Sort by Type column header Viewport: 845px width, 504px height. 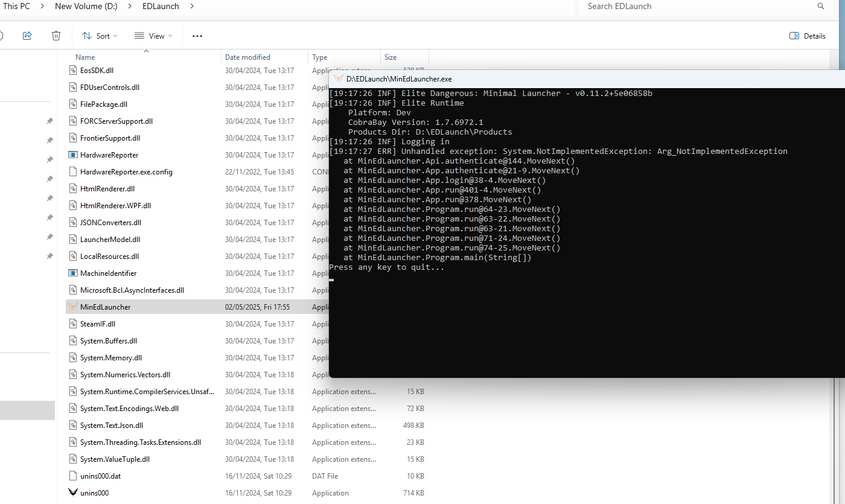tap(319, 57)
